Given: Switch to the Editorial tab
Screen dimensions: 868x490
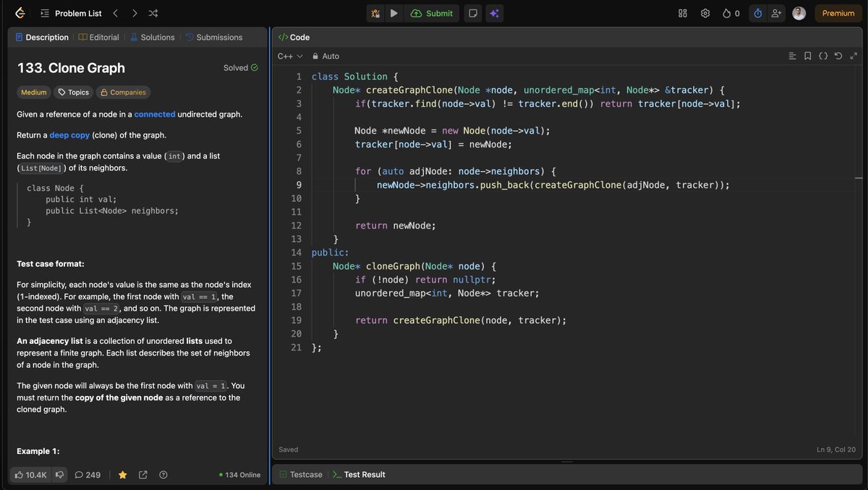Looking at the screenshot, I should coord(98,37).
